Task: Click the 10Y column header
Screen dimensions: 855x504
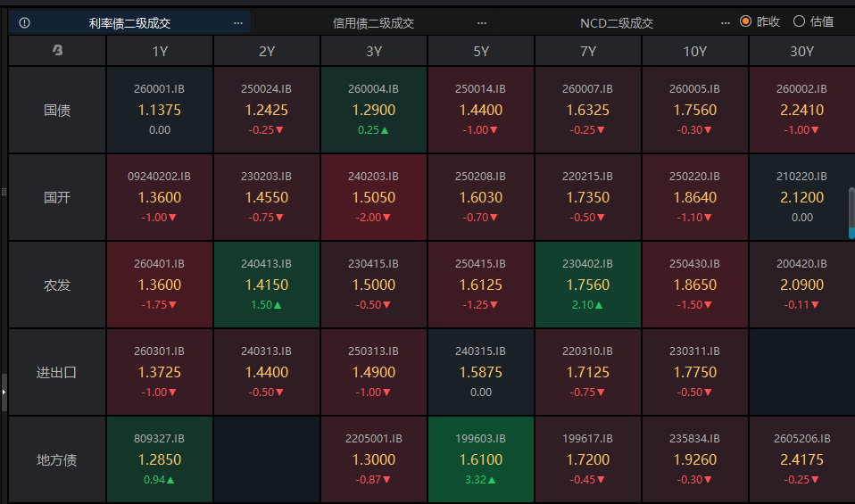Action: coord(695,51)
